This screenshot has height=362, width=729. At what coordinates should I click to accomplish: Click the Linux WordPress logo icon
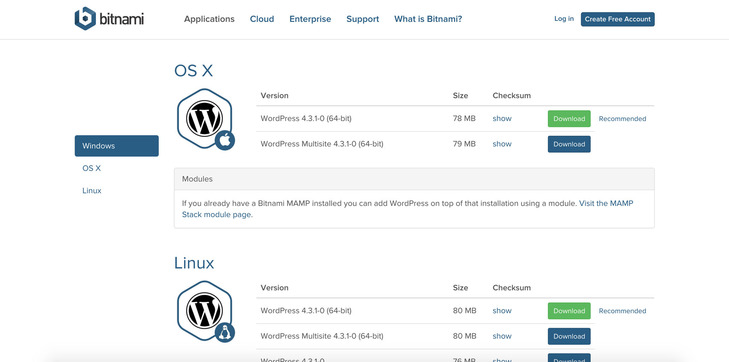click(204, 311)
